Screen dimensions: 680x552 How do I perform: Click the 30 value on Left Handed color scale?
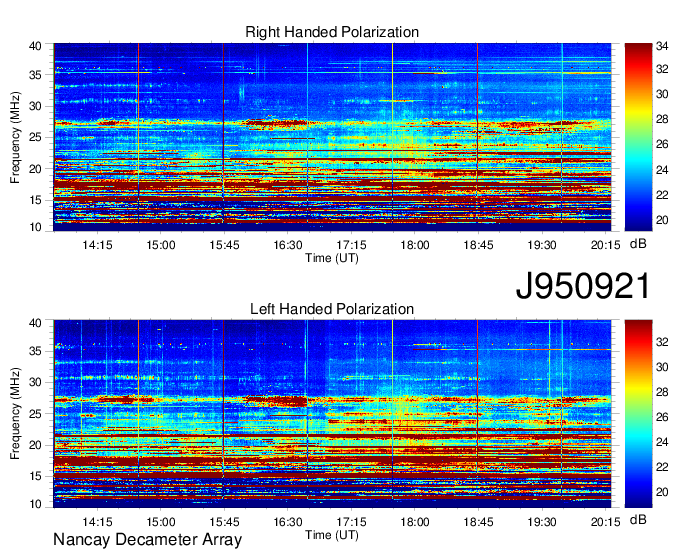coord(662,367)
